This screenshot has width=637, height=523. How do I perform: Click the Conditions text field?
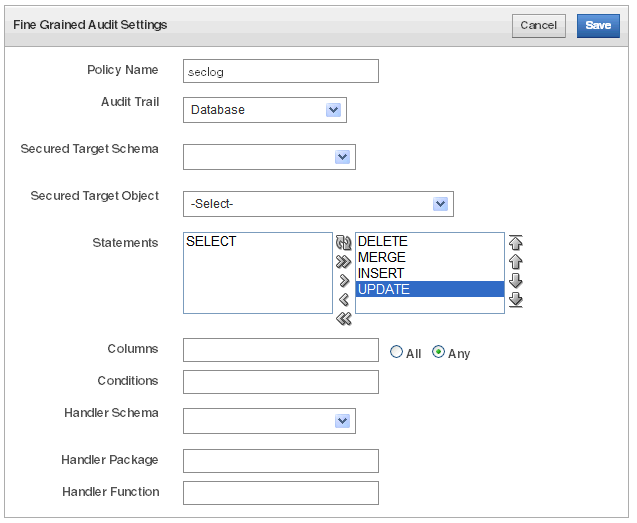click(x=281, y=382)
